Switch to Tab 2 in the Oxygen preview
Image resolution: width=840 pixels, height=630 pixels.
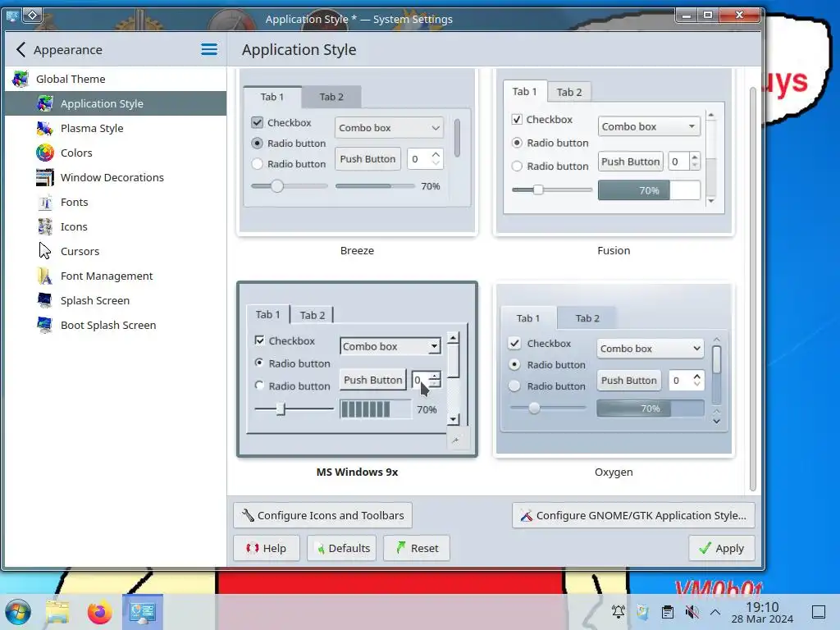pos(587,318)
